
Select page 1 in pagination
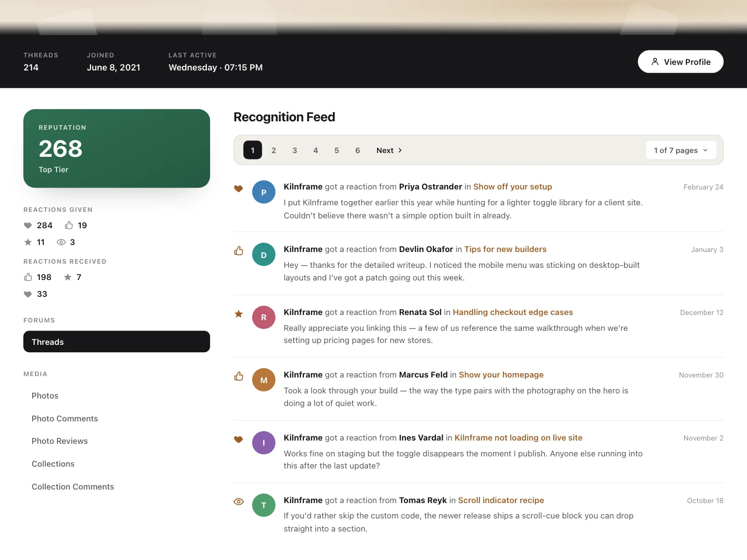tap(253, 150)
